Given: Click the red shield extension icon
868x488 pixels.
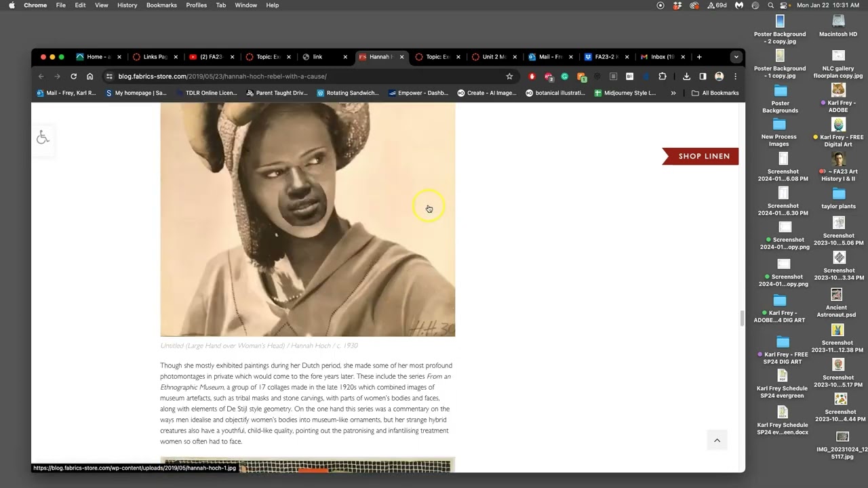Looking at the screenshot, I should pyautogui.click(x=532, y=77).
